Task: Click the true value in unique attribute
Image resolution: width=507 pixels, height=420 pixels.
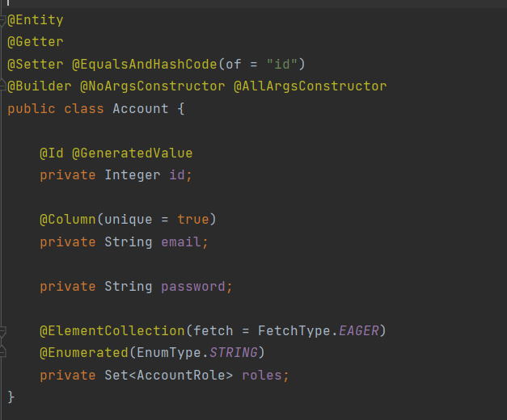Action: click(193, 220)
